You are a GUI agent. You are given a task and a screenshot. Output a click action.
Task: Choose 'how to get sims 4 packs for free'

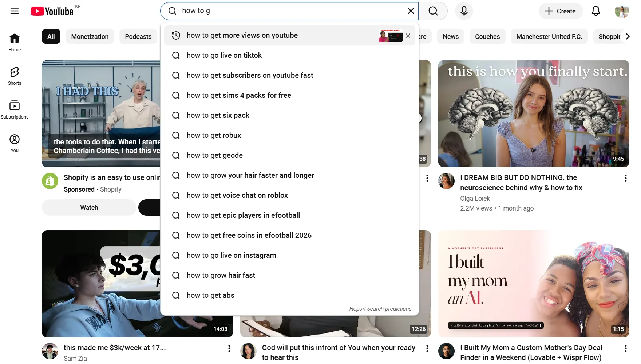coord(289,95)
